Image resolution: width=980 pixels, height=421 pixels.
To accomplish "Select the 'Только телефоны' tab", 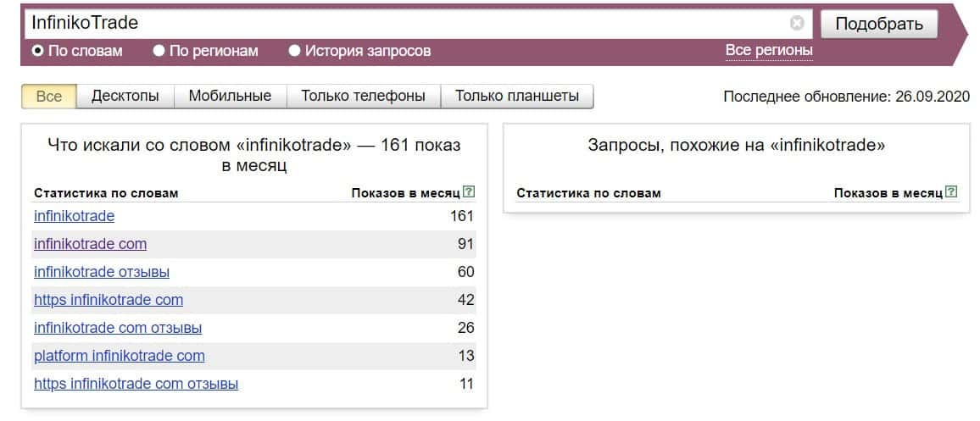I will click(363, 96).
